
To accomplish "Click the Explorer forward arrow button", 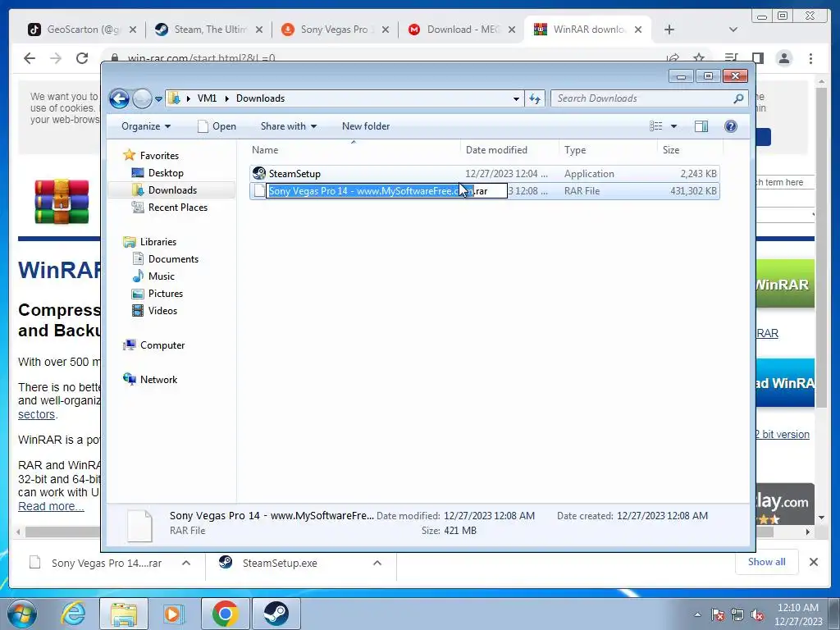I will pos(142,98).
